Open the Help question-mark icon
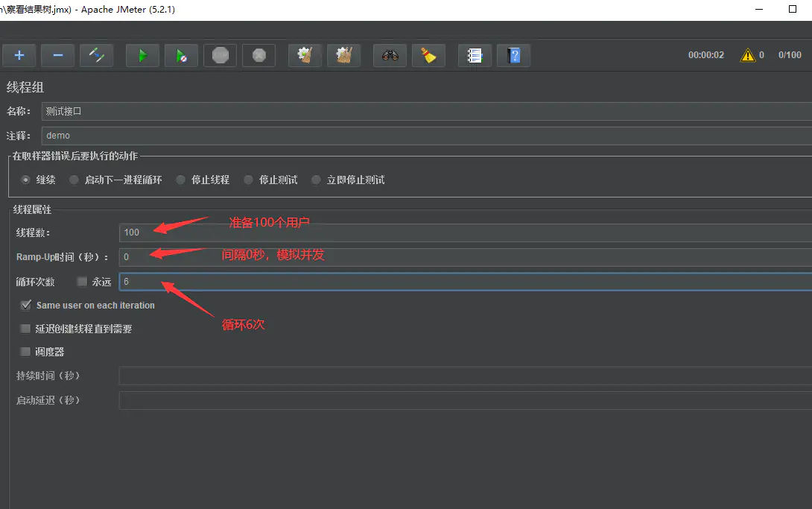This screenshot has width=812, height=509. pos(514,55)
